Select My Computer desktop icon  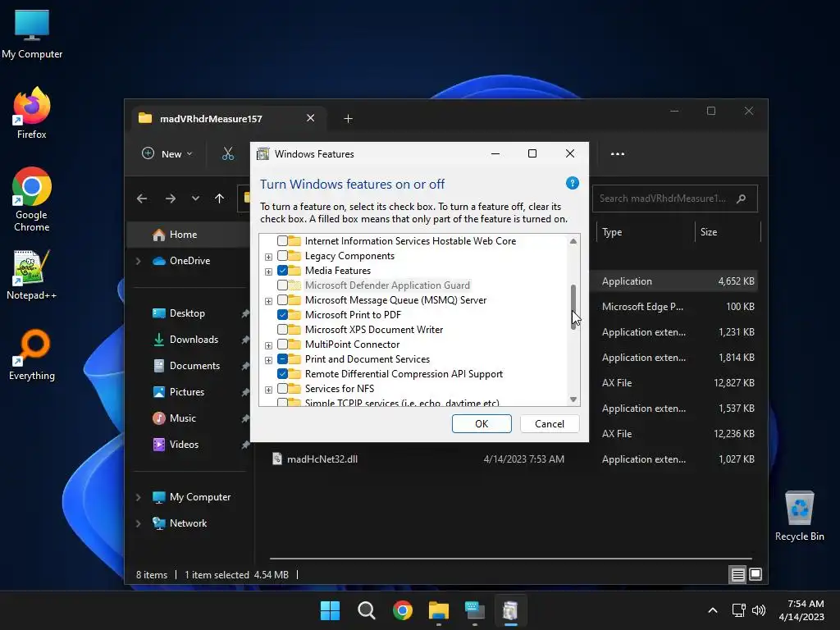[x=32, y=34]
